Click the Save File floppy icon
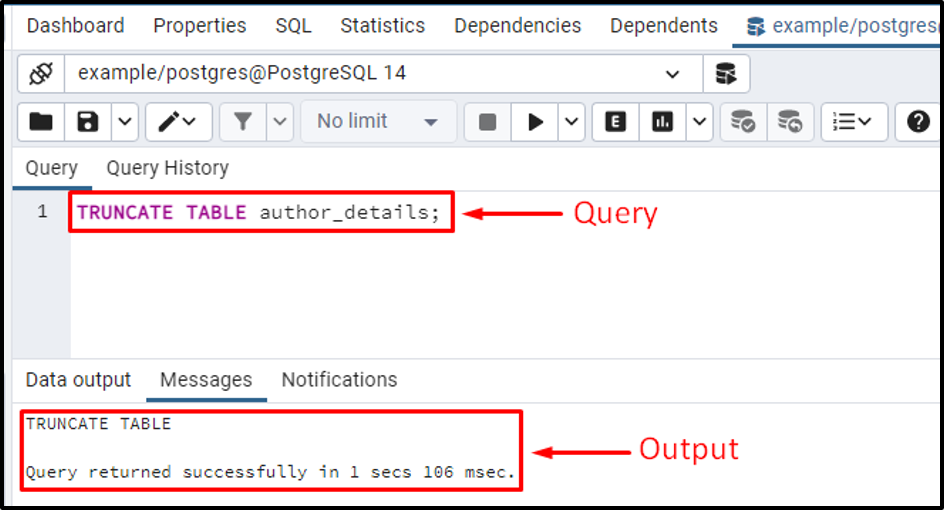This screenshot has width=944, height=510. coord(88,122)
